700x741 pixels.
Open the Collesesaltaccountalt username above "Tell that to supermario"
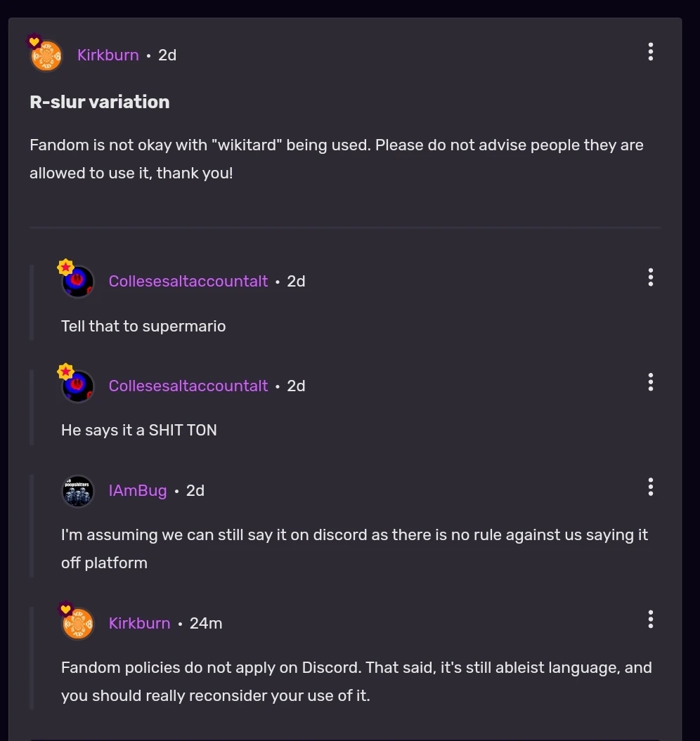[x=188, y=282]
